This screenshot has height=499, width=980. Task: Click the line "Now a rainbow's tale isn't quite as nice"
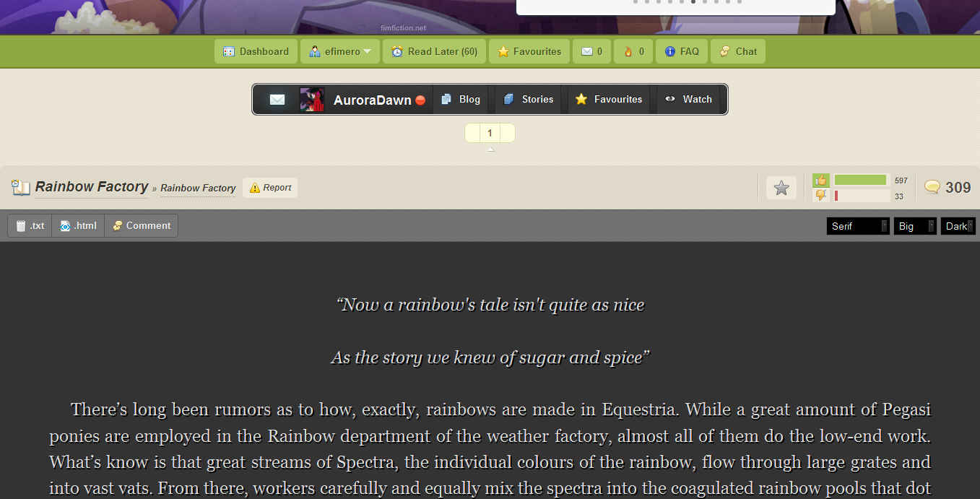coord(490,305)
